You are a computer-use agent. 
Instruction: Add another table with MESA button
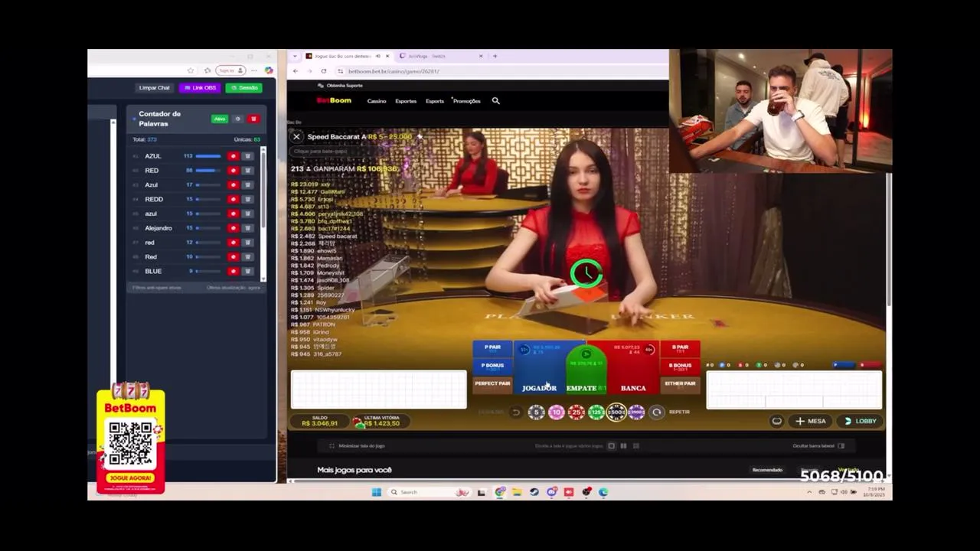coord(811,421)
